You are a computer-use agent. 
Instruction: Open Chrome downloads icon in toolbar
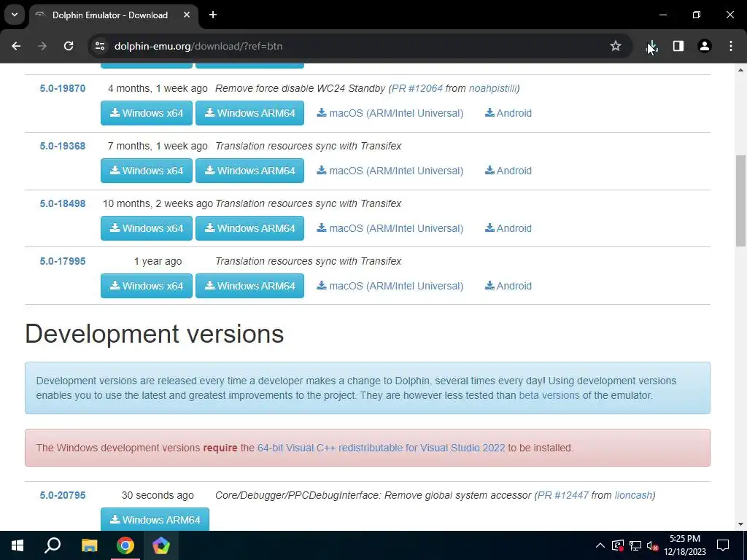point(652,46)
